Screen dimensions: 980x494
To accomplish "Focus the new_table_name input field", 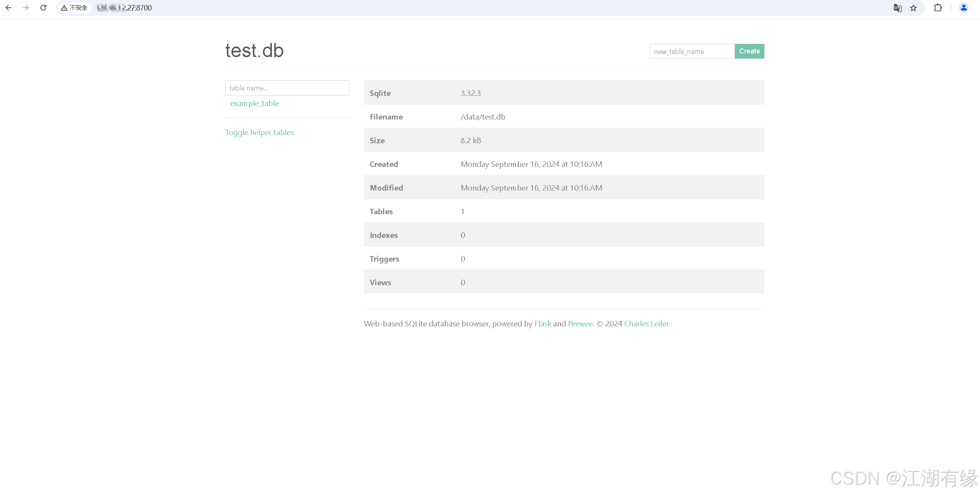I will (x=692, y=51).
